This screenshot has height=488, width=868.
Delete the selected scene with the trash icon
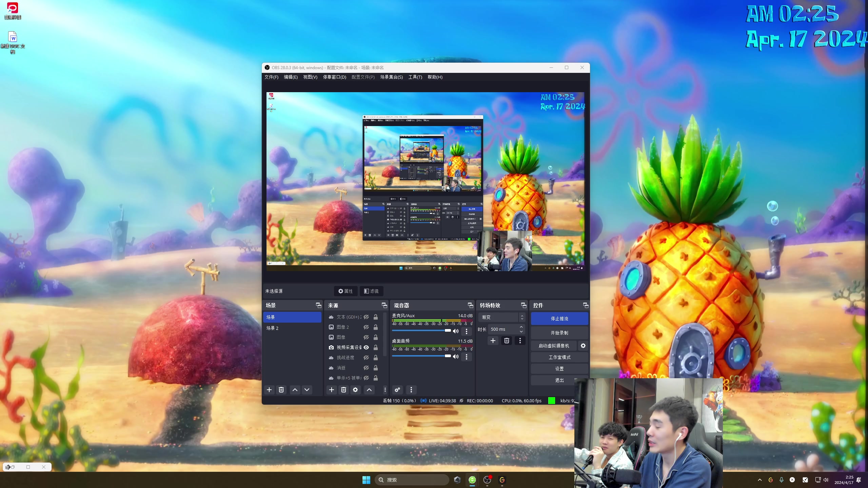click(x=281, y=390)
